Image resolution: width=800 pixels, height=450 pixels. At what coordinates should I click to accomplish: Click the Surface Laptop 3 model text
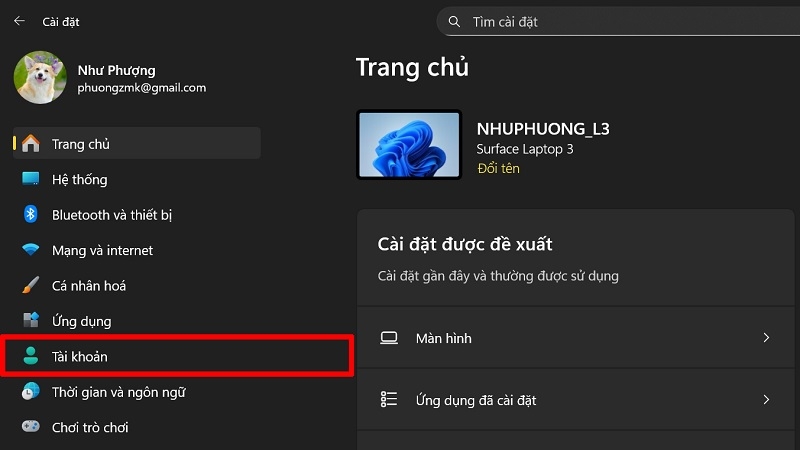[x=524, y=149]
